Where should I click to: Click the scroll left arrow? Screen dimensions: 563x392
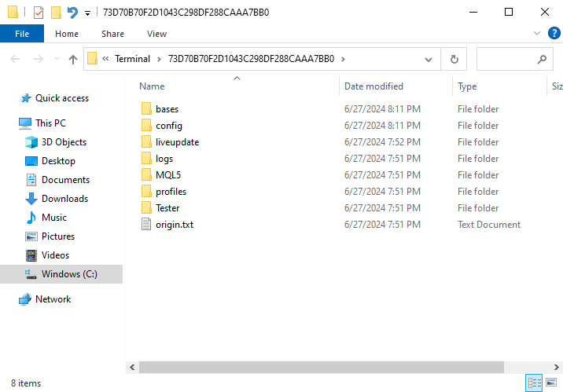pyautogui.click(x=132, y=367)
